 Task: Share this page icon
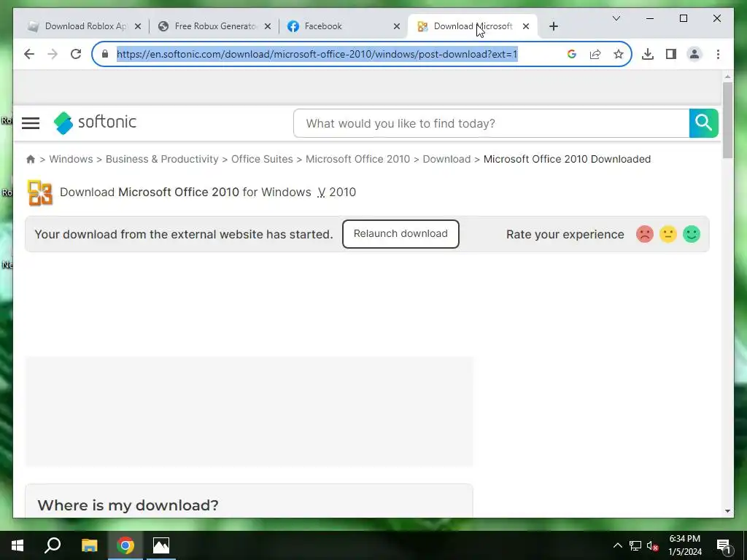point(595,54)
